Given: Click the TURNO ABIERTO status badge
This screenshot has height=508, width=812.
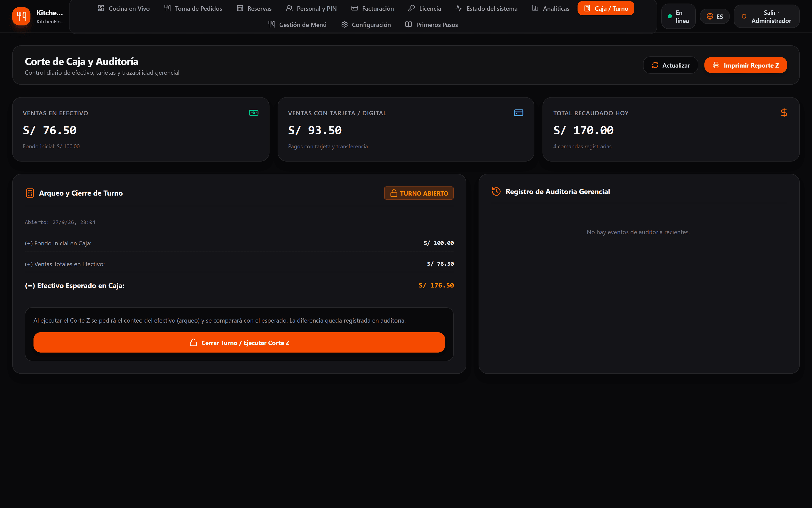Looking at the screenshot, I should click(419, 193).
